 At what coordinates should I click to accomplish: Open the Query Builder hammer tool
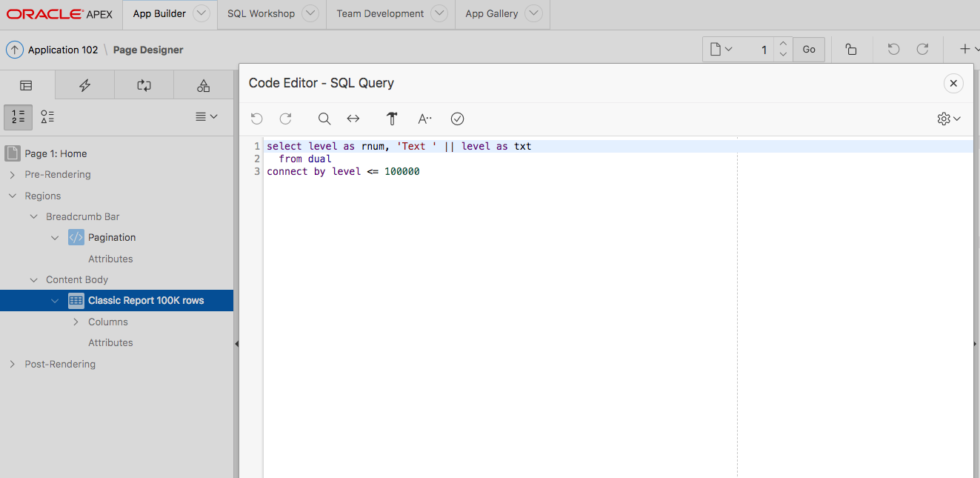pyautogui.click(x=392, y=119)
